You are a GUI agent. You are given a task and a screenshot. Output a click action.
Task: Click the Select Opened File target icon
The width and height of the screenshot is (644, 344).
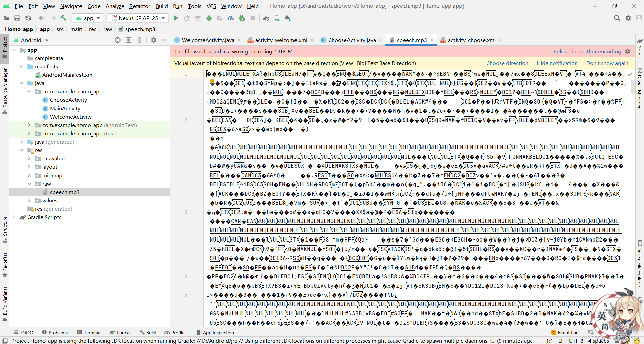[x=118, y=40]
